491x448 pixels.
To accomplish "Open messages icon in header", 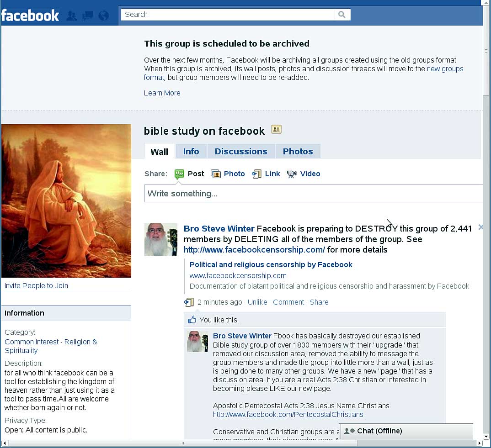I will pyautogui.click(x=88, y=16).
